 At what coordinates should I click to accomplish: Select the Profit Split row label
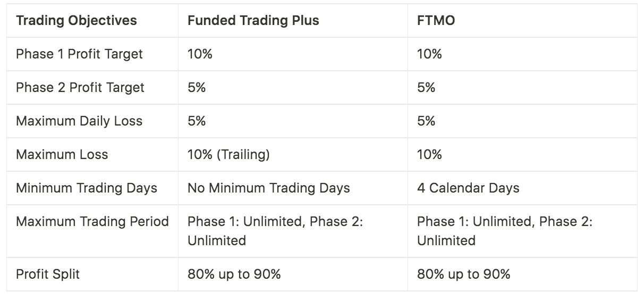[48, 274]
